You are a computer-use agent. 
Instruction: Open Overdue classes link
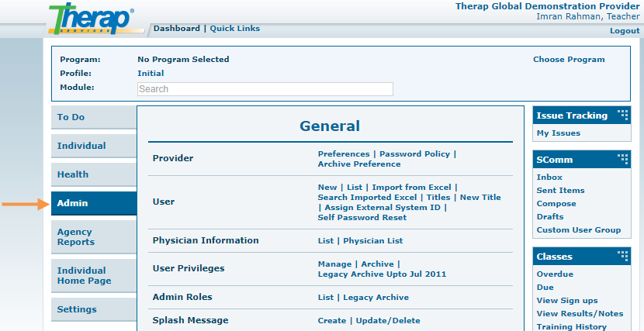[555, 274]
